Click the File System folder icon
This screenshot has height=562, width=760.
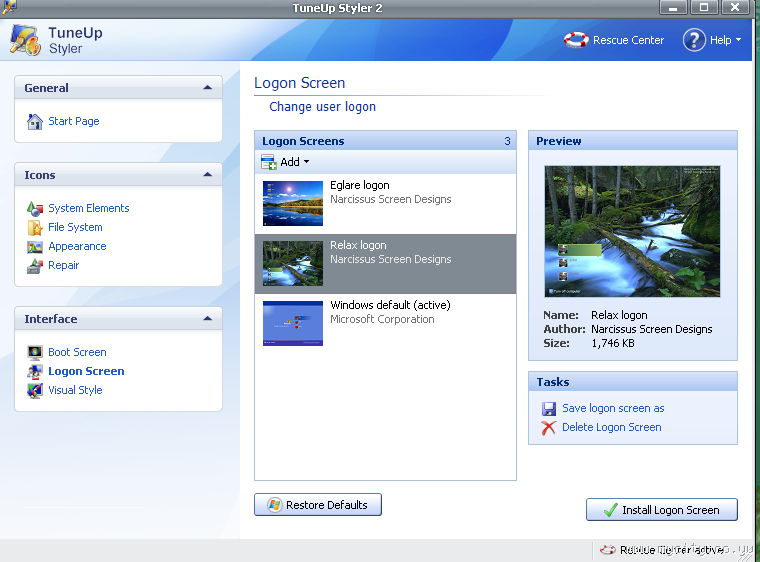pos(35,227)
